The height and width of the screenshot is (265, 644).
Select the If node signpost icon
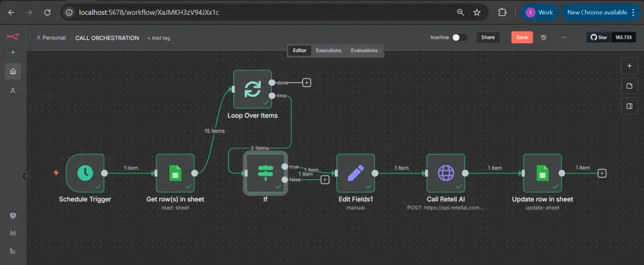[265, 173]
